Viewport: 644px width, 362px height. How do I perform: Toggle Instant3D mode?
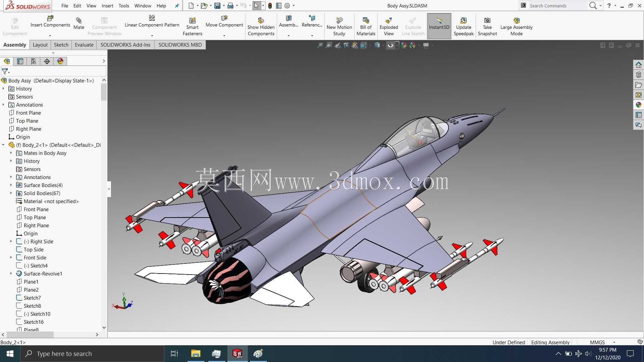(x=439, y=26)
